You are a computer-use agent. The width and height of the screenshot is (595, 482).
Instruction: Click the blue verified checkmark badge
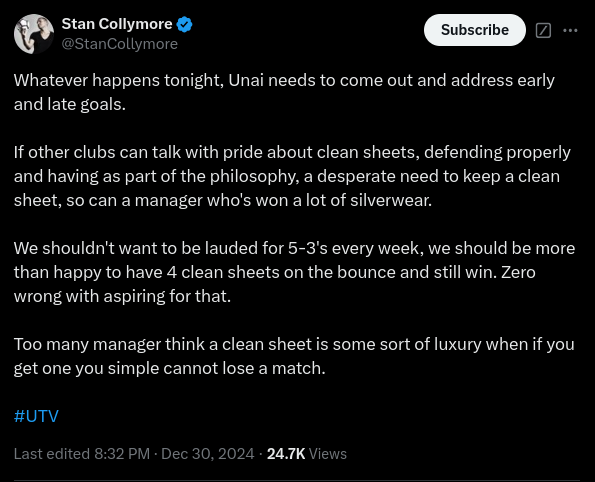[x=184, y=25]
